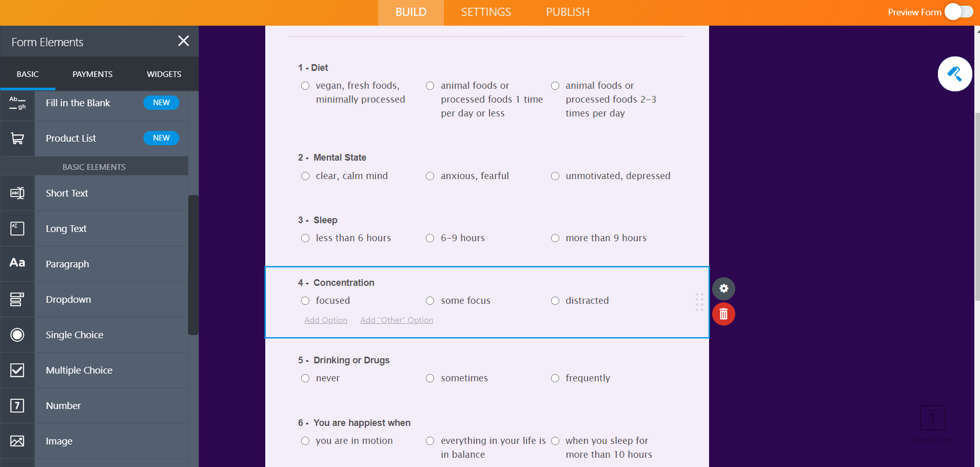Open Concentration field settings gear
This screenshot has height=467, width=980.
(x=723, y=288)
